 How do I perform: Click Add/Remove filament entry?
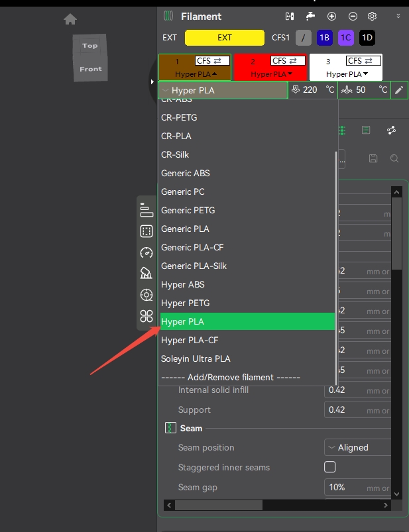pos(231,377)
